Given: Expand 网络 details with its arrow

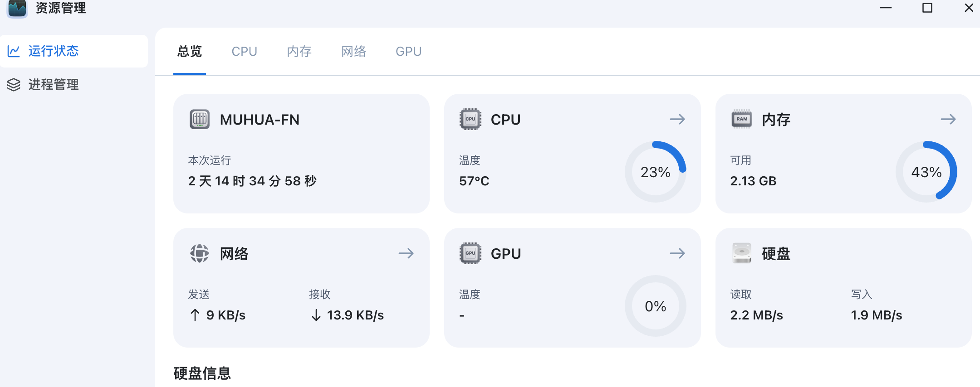Looking at the screenshot, I should point(406,253).
